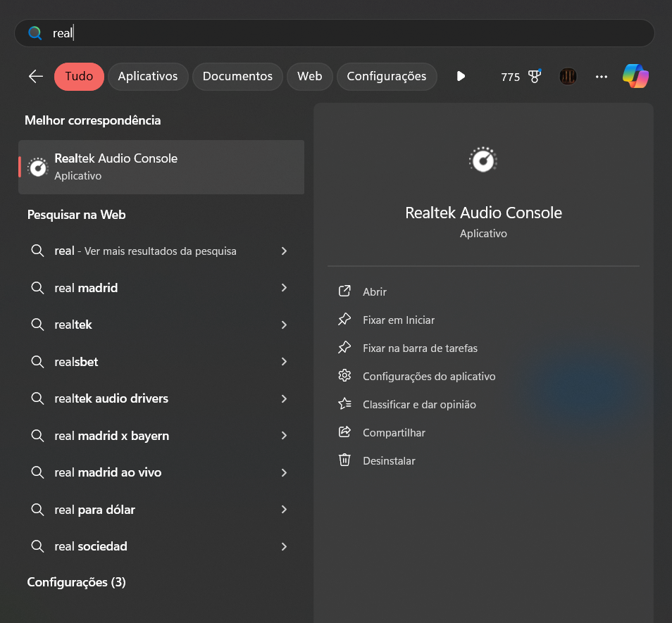This screenshot has height=623, width=672.
Task: Click the gear icon for Configurações do aplicativo
Action: click(x=344, y=376)
